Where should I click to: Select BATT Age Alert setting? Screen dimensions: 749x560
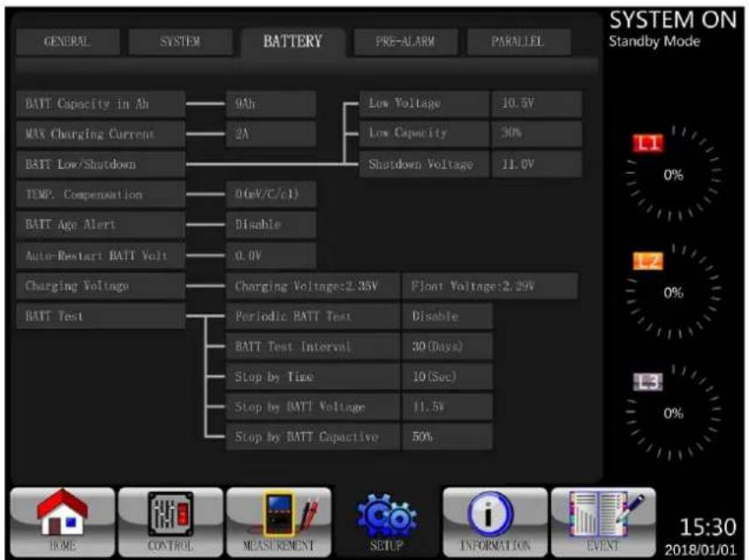[x=101, y=224]
